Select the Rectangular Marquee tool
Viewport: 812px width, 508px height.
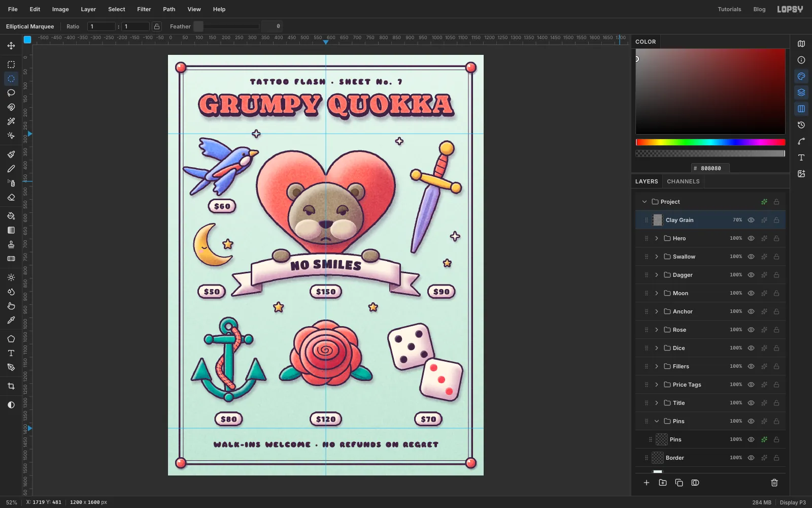[11, 65]
